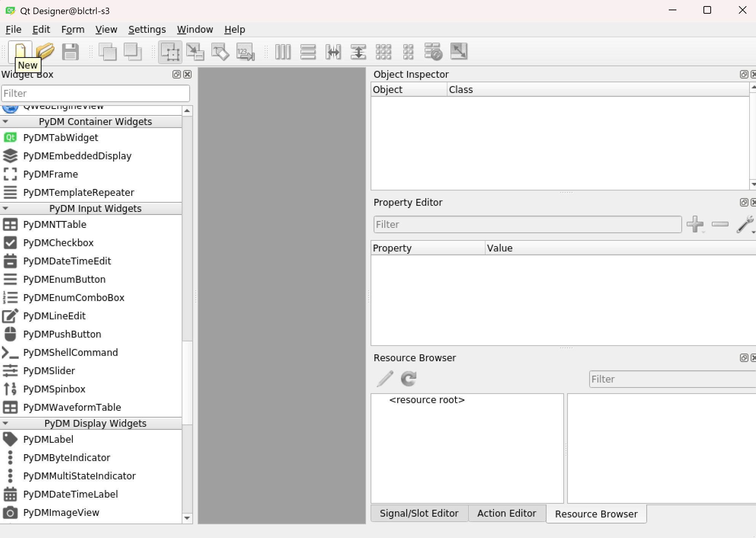Float the Widget Box panel
This screenshot has width=756, height=538.
176,74
